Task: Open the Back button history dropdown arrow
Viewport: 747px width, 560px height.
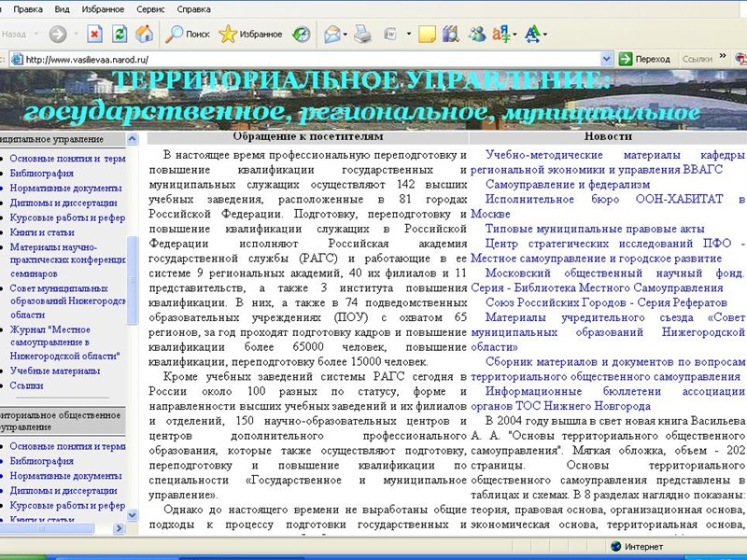Action: [35, 35]
